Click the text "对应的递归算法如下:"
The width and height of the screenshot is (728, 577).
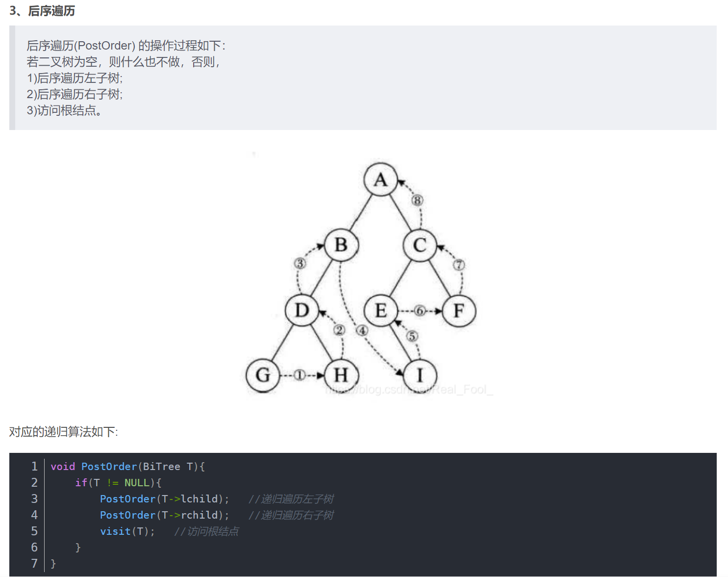[64, 432]
